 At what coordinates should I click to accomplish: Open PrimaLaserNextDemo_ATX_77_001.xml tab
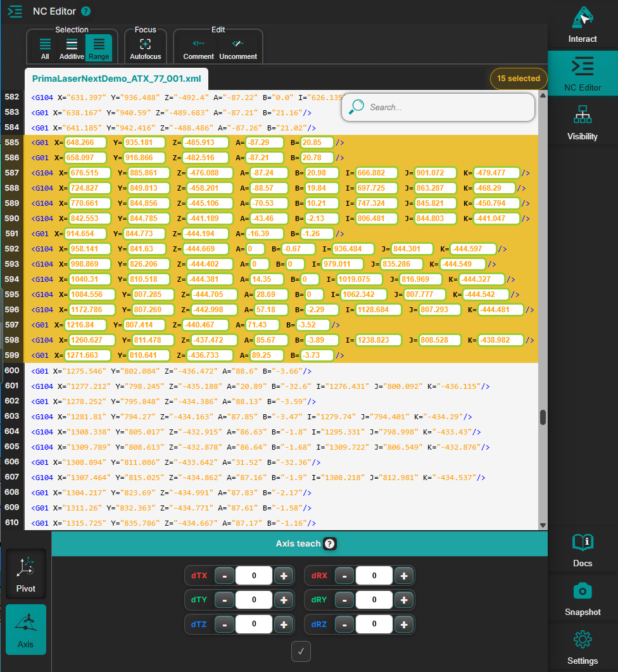(x=117, y=79)
